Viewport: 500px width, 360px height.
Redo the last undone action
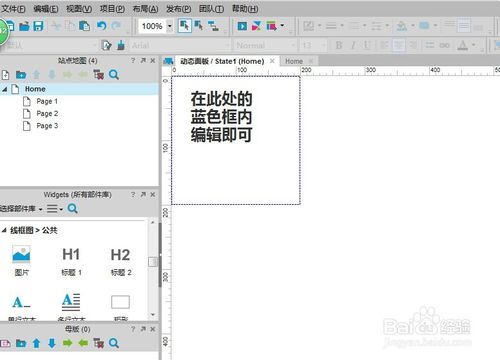(x=116, y=26)
